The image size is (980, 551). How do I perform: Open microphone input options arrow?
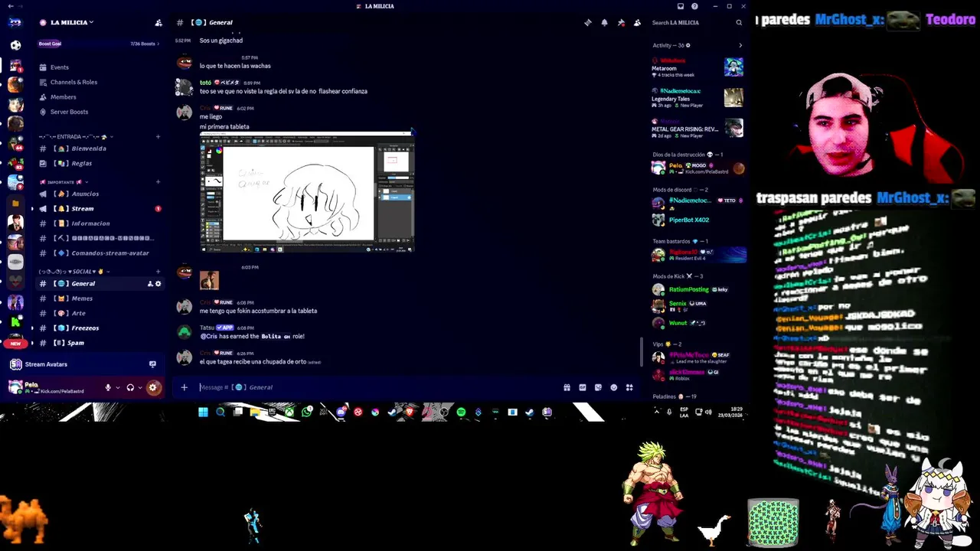(x=117, y=387)
